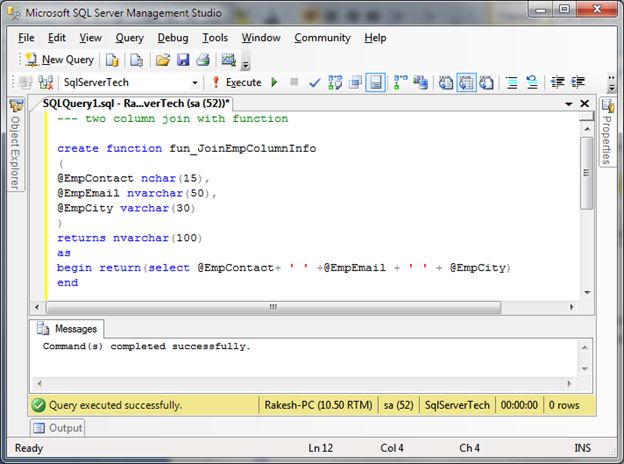Toggle Results to Grid mode
The image size is (624, 464).
point(467,82)
